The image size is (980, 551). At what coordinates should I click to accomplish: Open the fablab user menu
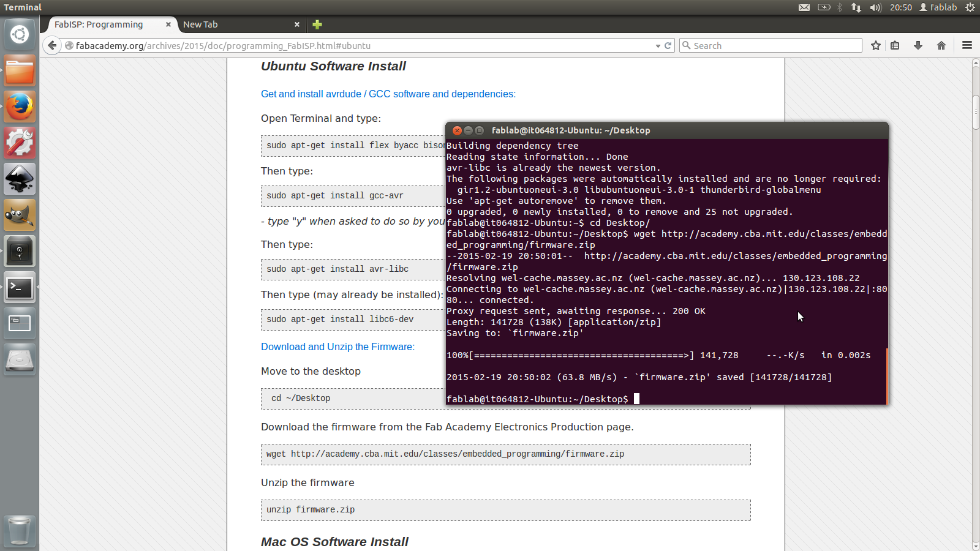(x=938, y=7)
